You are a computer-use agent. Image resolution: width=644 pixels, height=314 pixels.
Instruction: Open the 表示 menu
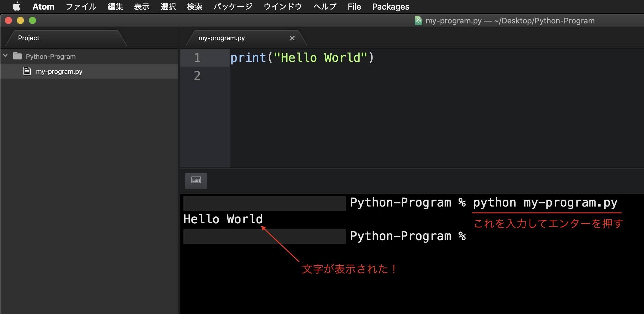pos(142,7)
